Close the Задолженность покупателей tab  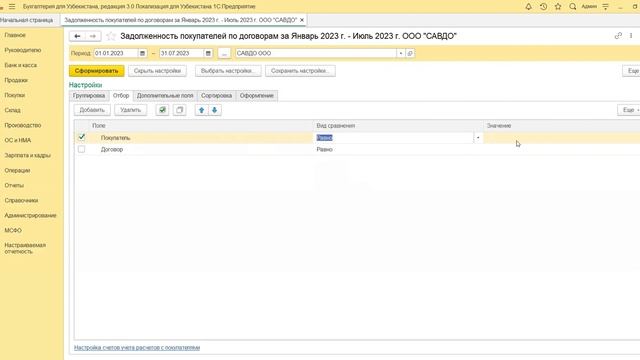pos(302,20)
